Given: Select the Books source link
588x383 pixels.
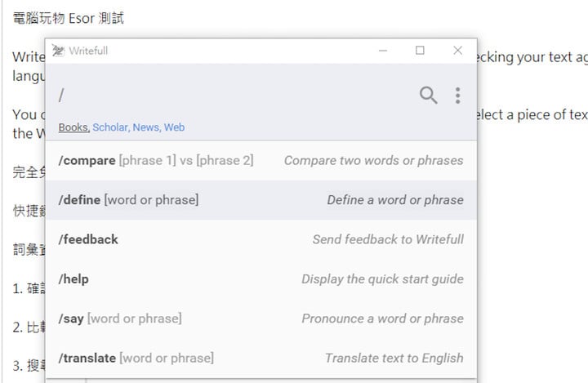Looking at the screenshot, I should 73,127.
